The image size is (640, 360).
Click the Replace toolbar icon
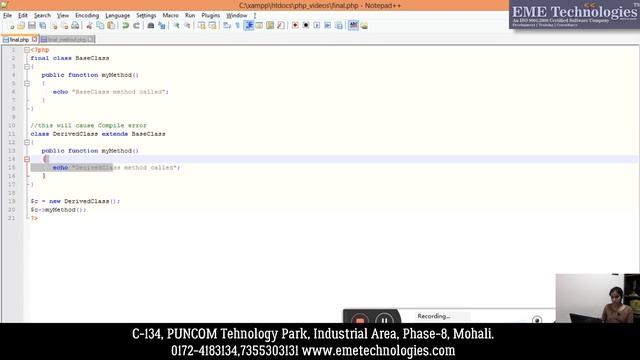click(x=162, y=26)
